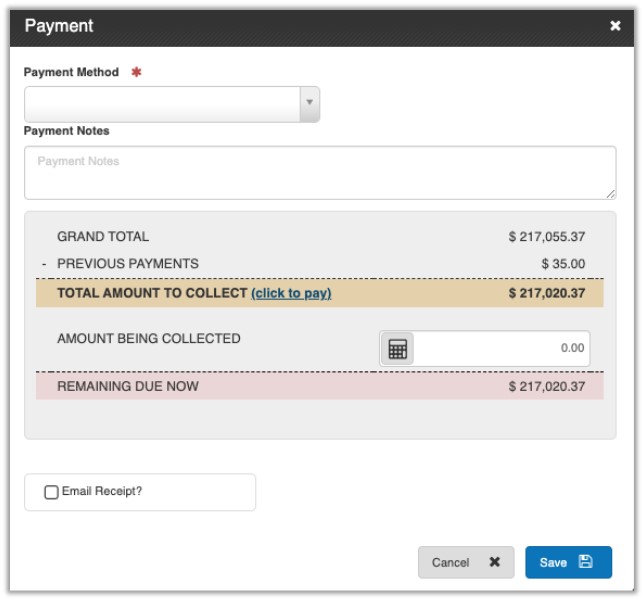Open the calculator for amount being collected
The image size is (644, 601).
[x=398, y=349]
